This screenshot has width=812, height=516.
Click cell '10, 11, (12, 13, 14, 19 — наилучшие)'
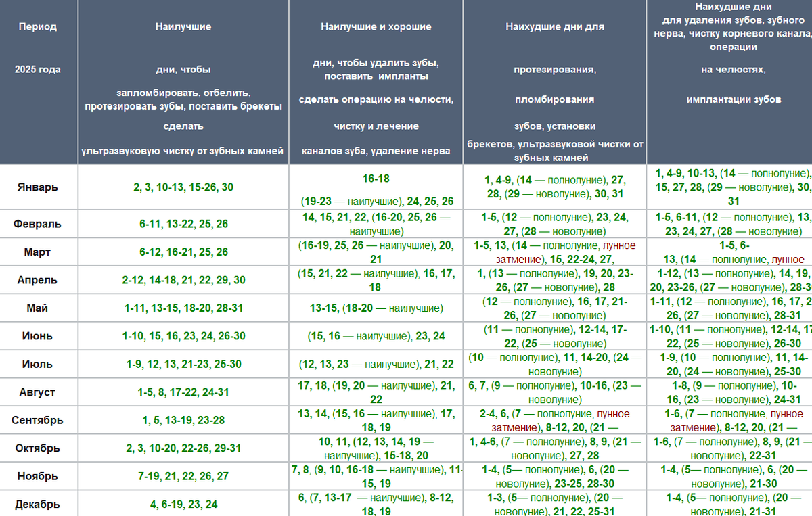[x=376, y=448]
